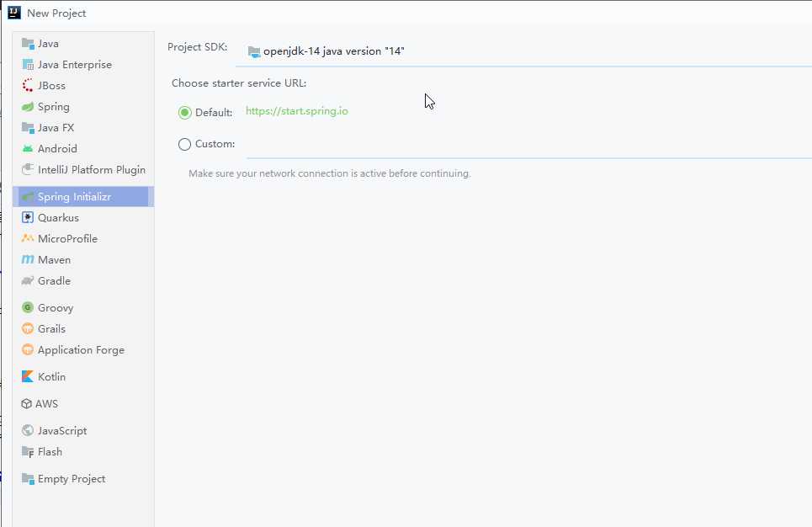Viewport: 812px width, 527px height.
Task: Select the MicroProfile icon
Action: pyautogui.click(x=28, y=239)
